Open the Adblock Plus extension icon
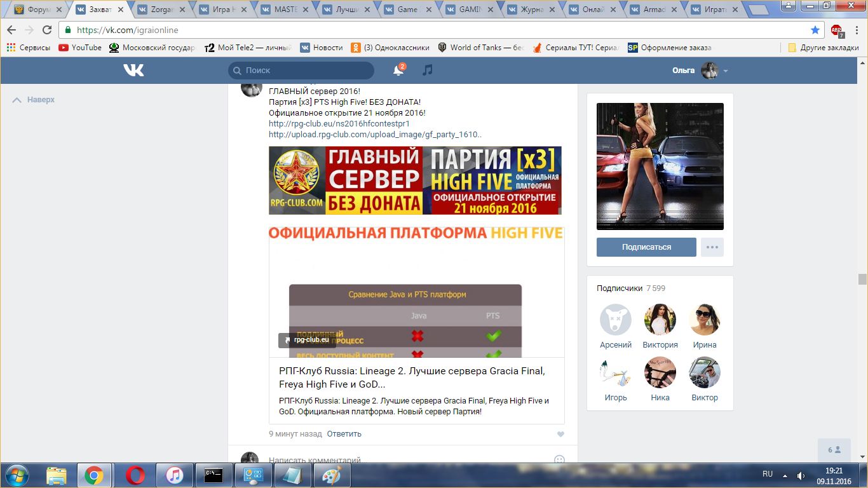This screenshot has width=868, height=488. pyautogui.click(x=836, y=30)
